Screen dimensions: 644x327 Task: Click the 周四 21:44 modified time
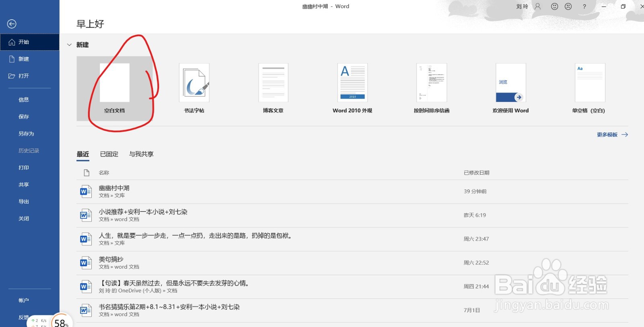coord(476,286)
